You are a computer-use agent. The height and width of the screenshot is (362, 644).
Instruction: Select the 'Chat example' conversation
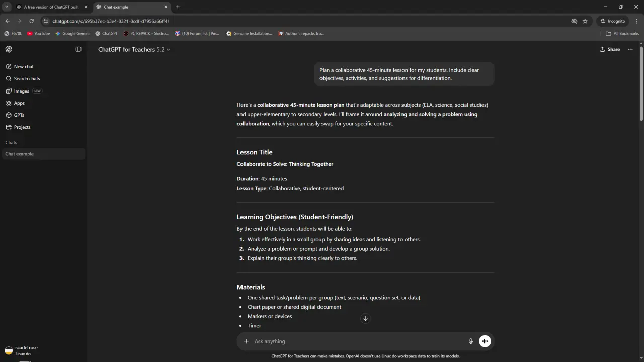click(44, 154)
